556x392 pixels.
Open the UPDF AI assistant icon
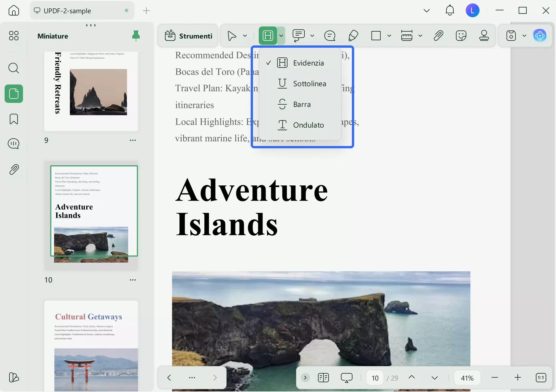tap(540, 36)
